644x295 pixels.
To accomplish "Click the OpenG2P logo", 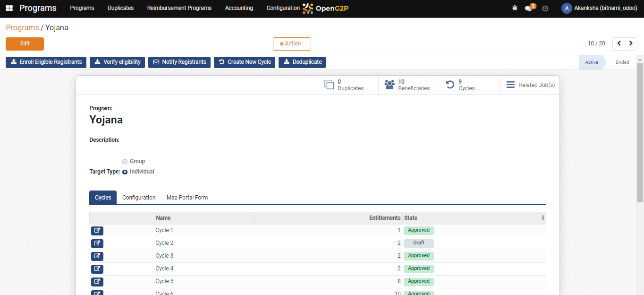I will pos(325,8).
